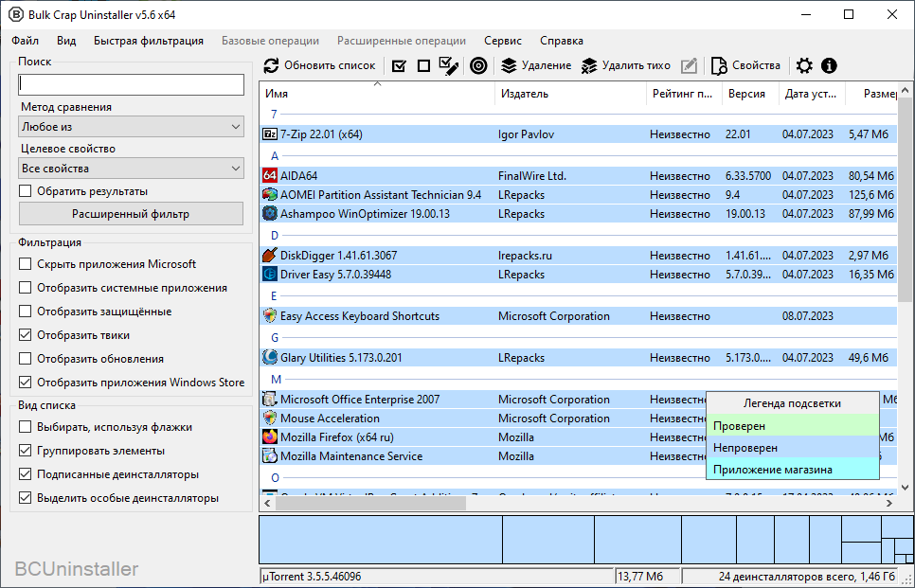Viewport: 915px width, 588px height.
Task: Click the AIDA64 red icon
Action: (x=270, y=175)
